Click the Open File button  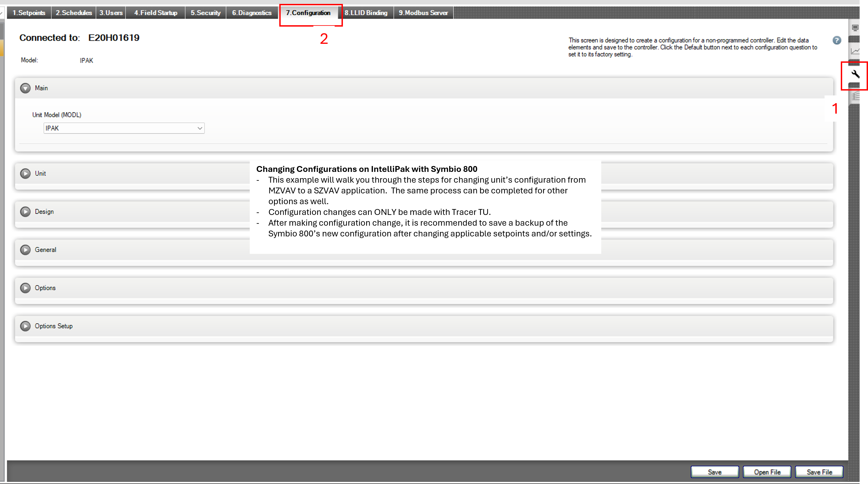tap(767, 472)
